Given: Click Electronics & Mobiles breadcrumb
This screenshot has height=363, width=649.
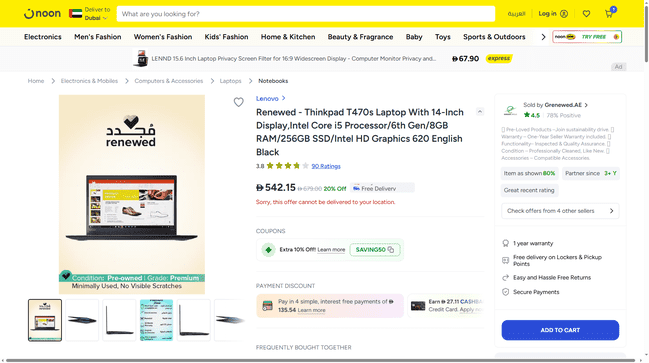Looking at the screenshot, I should pyautogui.click(x=89, y=81).
